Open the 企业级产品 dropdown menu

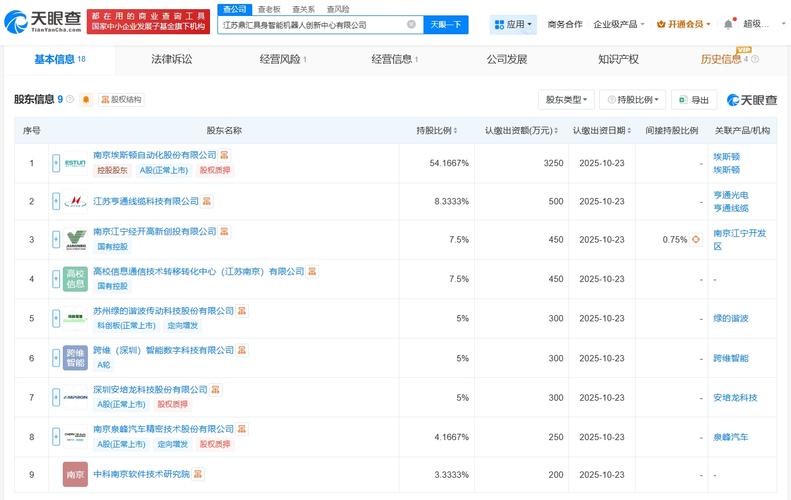(x=619, y=24)
